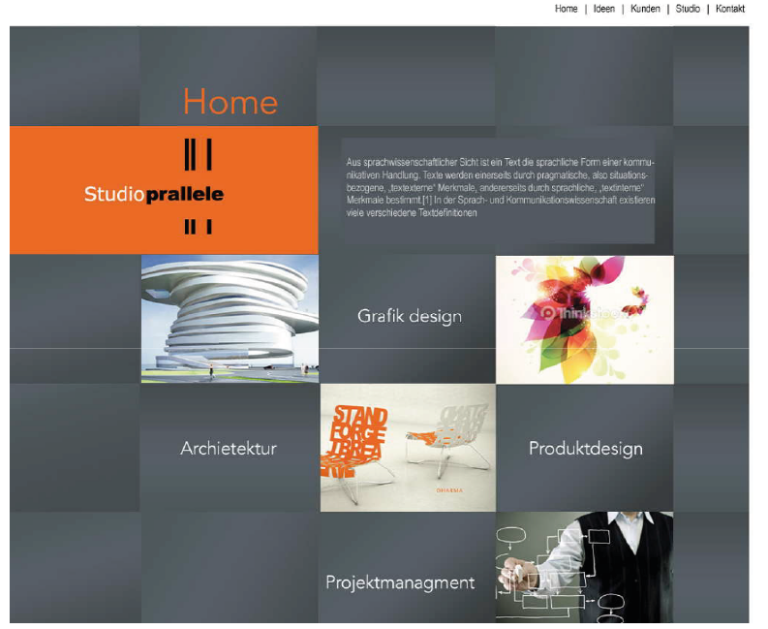This screenshot has width=768, height=629.
Task: Open the Kontakt page link
Action: click(730, 9)
